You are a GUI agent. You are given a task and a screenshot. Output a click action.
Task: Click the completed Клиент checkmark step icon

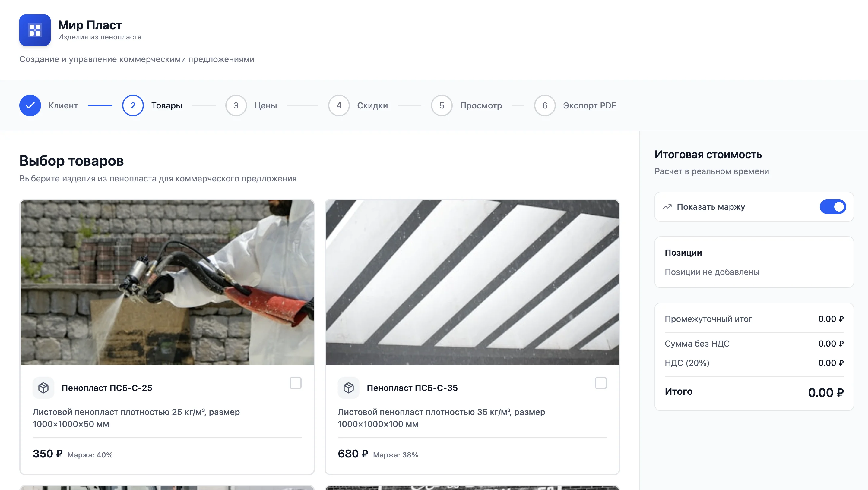pyautogui.click(x=30, y=105)
